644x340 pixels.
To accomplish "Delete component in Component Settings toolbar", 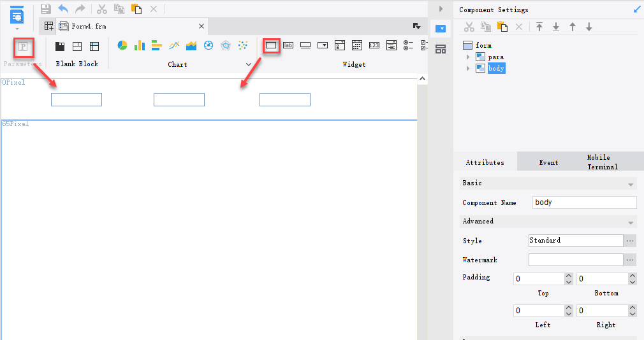I will point(519,27).
